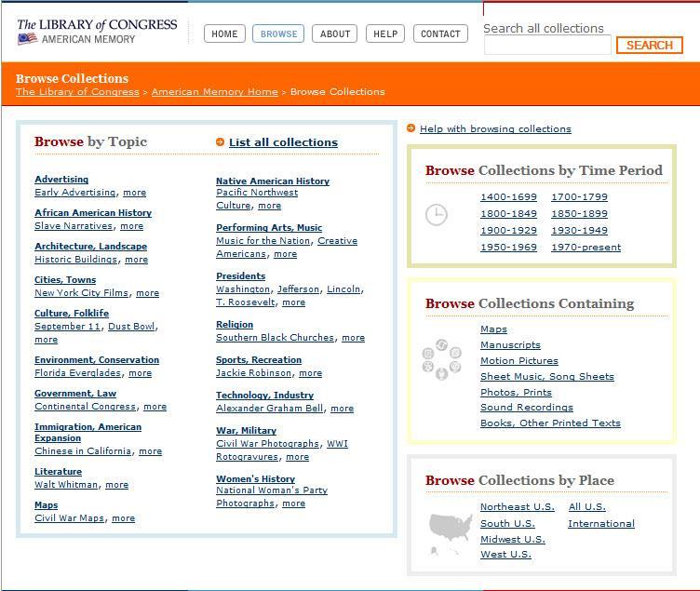Follow American Memory Home breadcrumb
The height and width of the screenshot is (591, 700).
(215, 91)
